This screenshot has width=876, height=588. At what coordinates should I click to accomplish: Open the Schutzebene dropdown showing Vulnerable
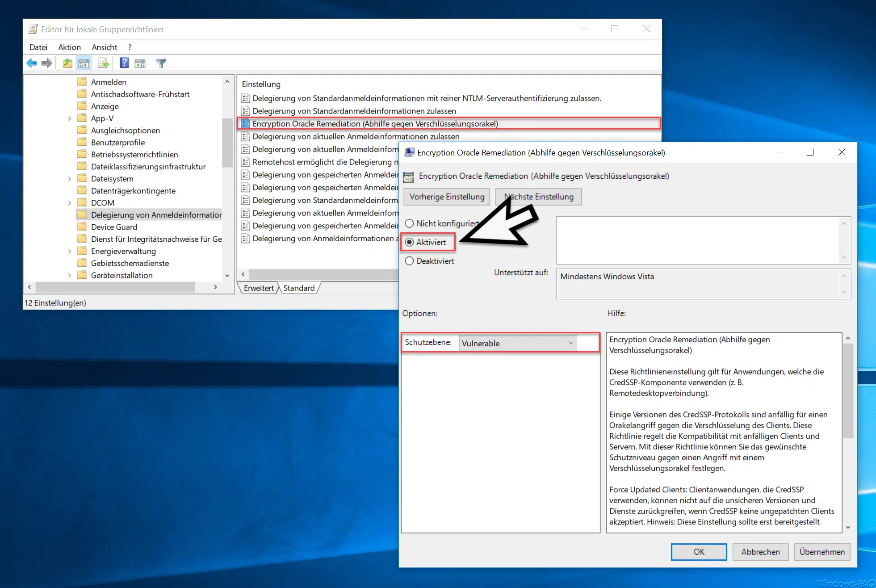(570, 343)
